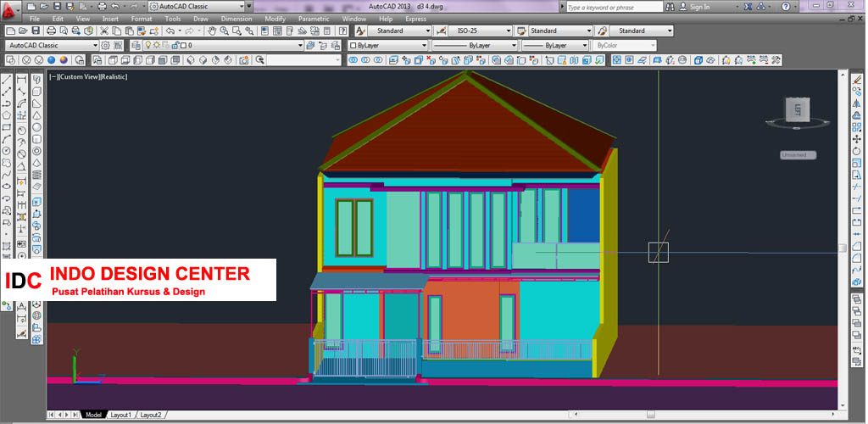Select the Cone tool in Modeling toolbar
Viewport: 868px width, 424px height.
tap(36, 115)
